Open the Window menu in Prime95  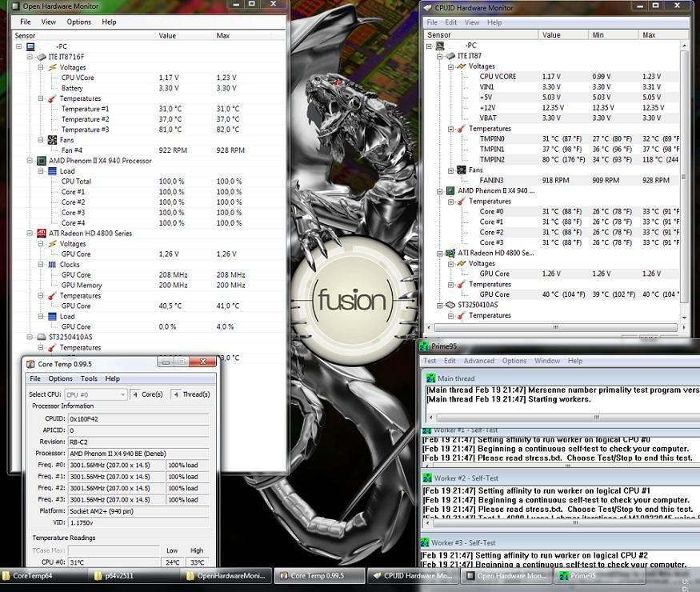pos(547,361)
